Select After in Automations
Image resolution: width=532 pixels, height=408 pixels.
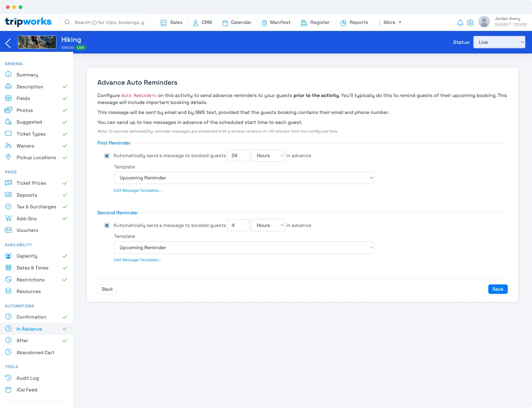pyautogui.click(x=37, y=341)
